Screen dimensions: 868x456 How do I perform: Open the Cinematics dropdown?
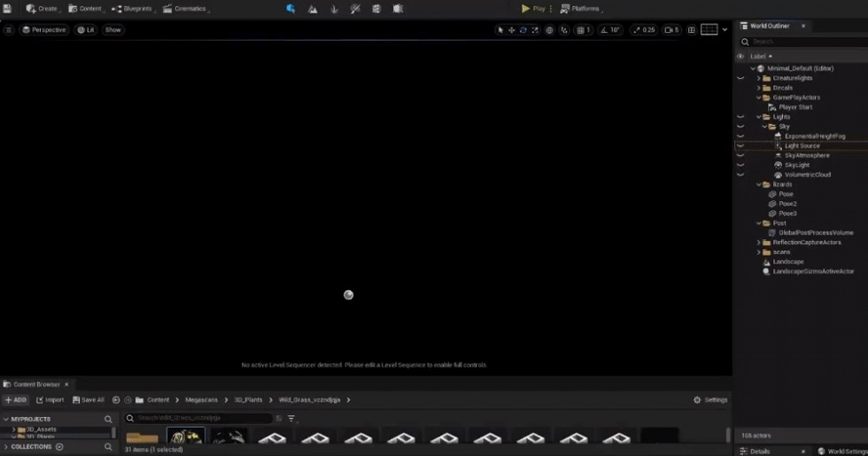(185, 9)
